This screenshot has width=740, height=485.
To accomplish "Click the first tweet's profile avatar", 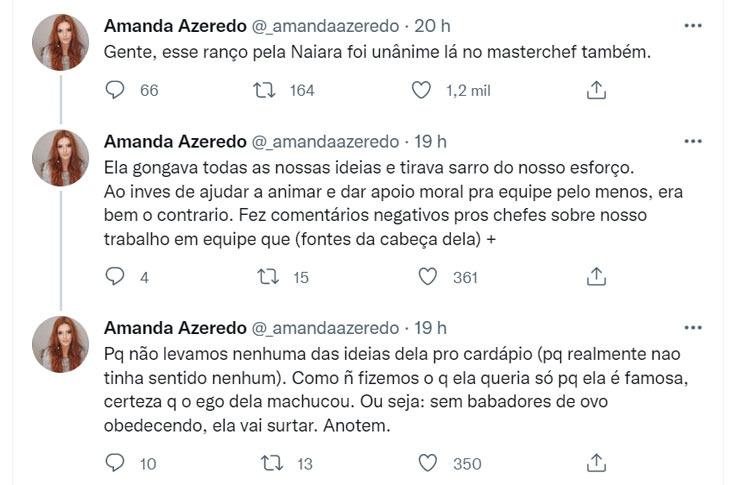I will [x=61, y=43].
